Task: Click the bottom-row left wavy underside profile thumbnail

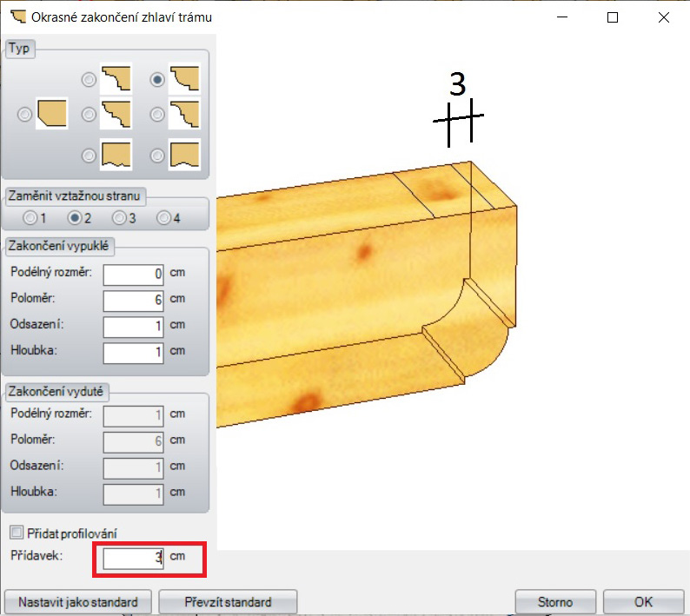Action: click(x=116, y=155)
